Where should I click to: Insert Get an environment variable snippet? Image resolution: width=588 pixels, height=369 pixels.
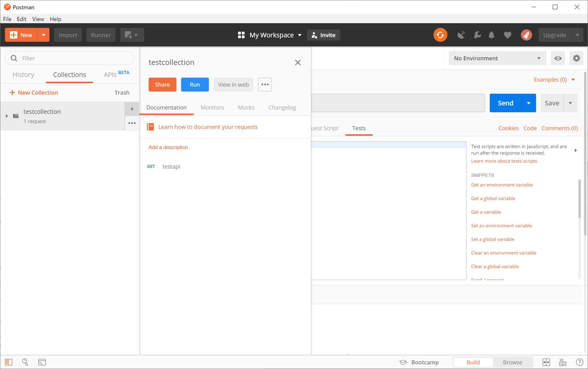pos(502,185)
